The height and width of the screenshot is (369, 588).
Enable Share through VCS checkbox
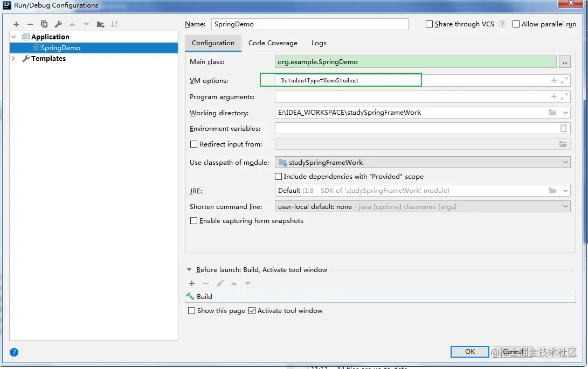430,24
